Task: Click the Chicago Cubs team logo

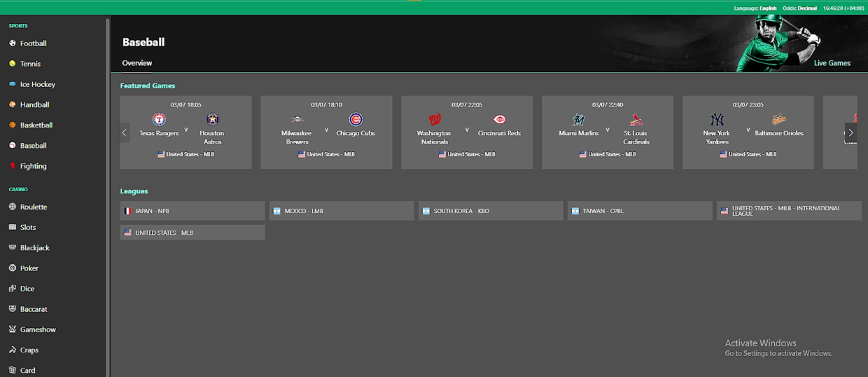Action: (x=356, y=119)
